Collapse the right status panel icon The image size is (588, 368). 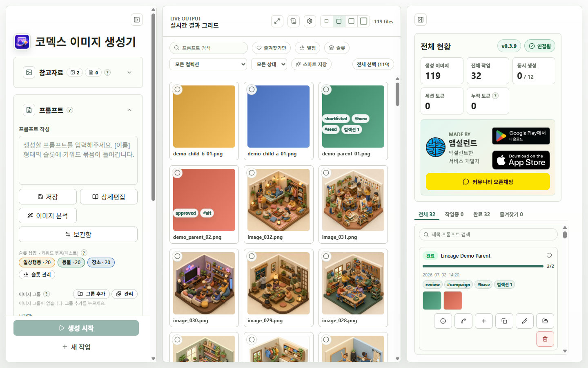pos(421,20)
